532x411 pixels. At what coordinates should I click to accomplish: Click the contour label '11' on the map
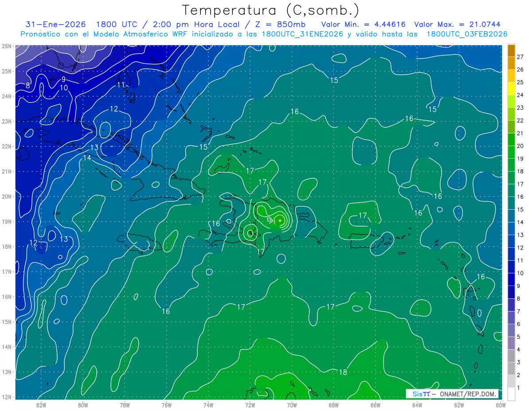tap(121, 85)
